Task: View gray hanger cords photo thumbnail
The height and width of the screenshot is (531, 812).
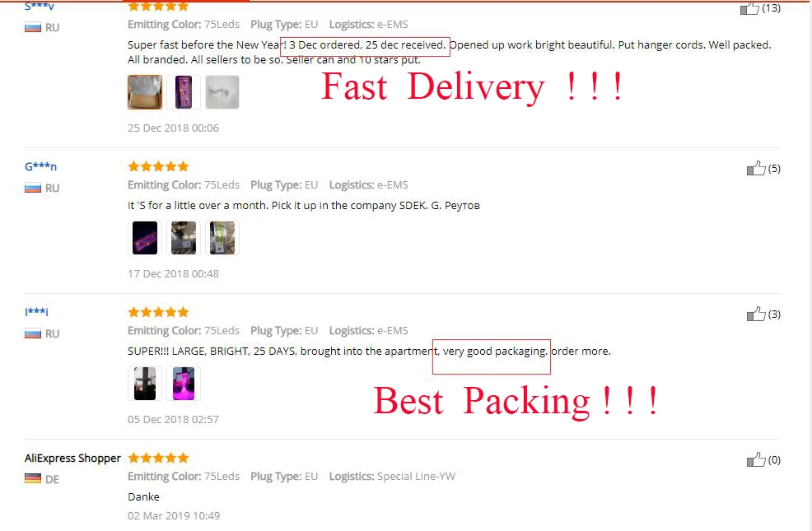Action: [x=222, y=92]
